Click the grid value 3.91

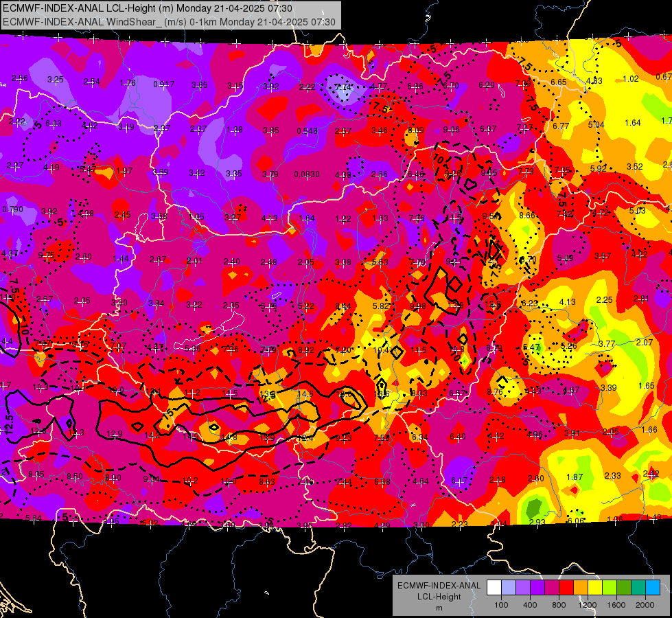[572, 433]
